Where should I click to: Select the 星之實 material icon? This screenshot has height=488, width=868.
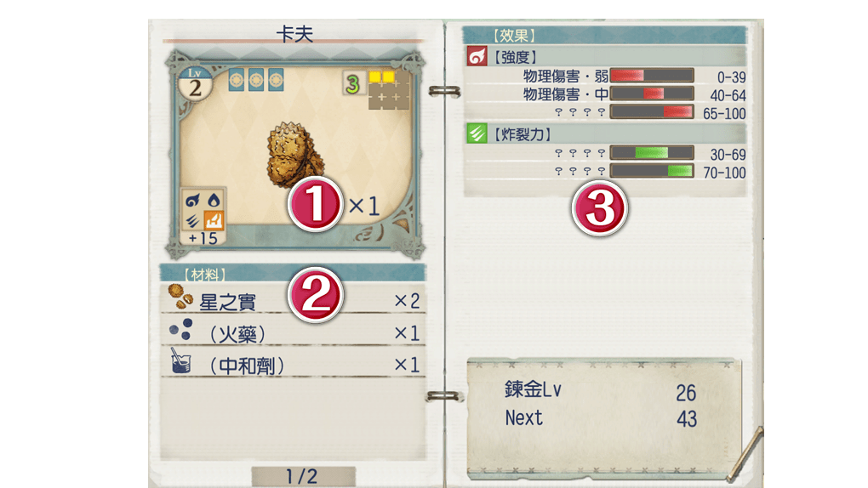coord(180,297)
